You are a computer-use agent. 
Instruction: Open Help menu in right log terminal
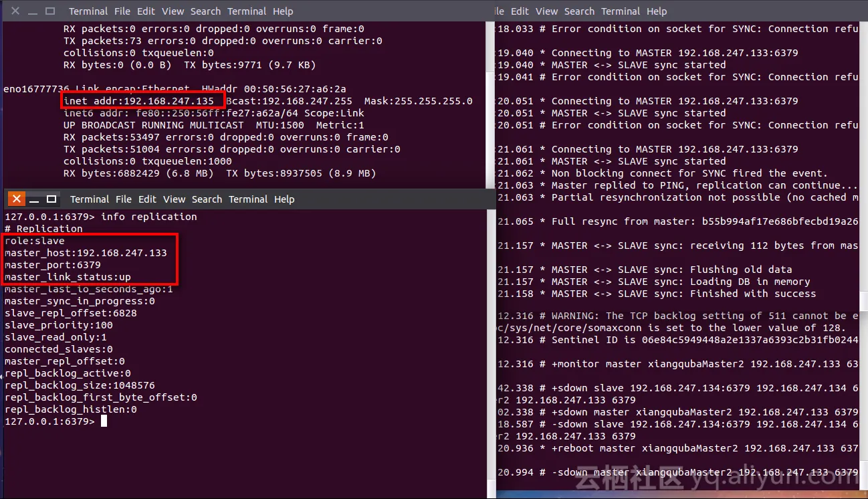pos(657,11)
